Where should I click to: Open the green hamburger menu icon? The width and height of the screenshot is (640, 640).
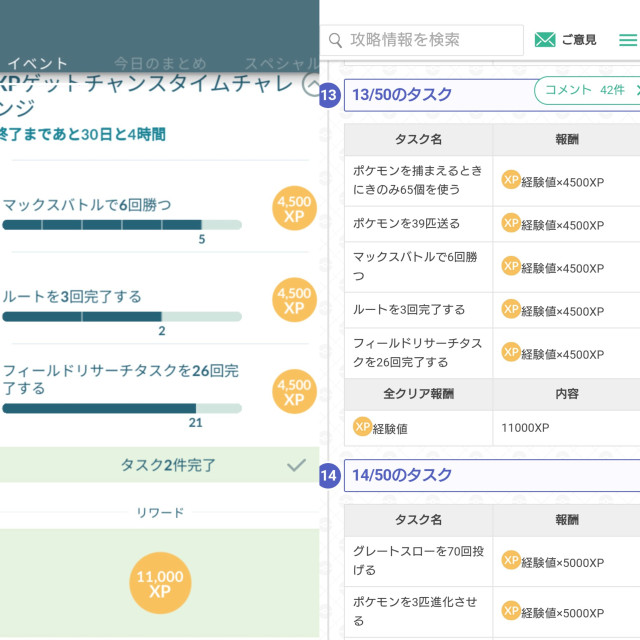(x=627, y=40)
